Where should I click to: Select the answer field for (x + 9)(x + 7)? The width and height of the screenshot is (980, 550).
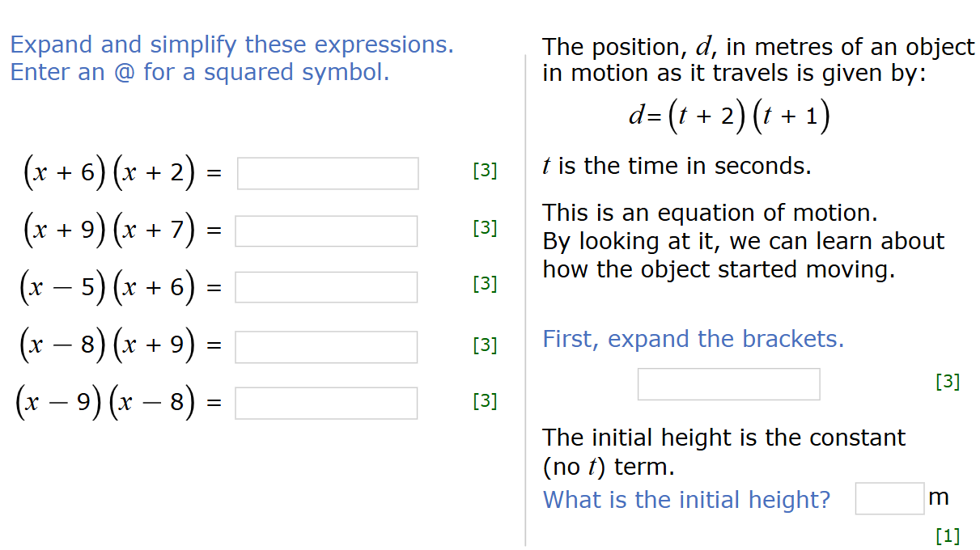pyautogui.click(x=326, y=231)
